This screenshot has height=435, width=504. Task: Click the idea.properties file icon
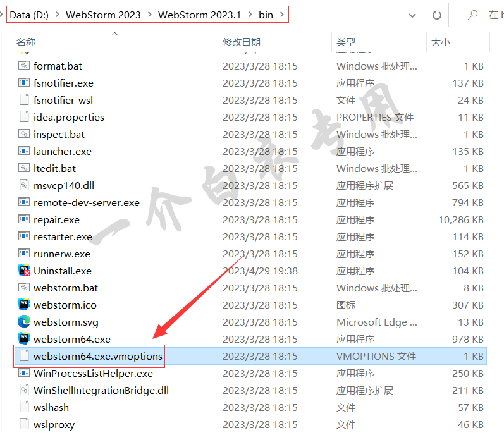24,117
